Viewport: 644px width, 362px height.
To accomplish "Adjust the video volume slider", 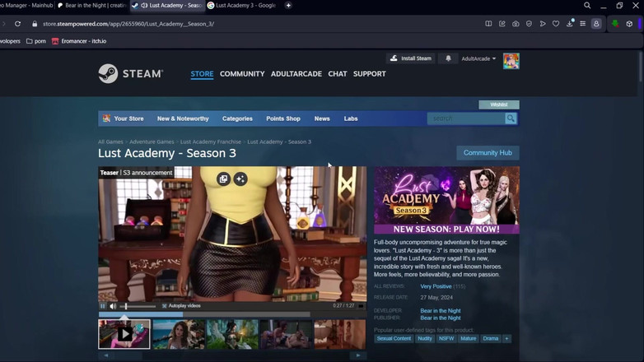I will pyautogui.click(x=138, y=306).
